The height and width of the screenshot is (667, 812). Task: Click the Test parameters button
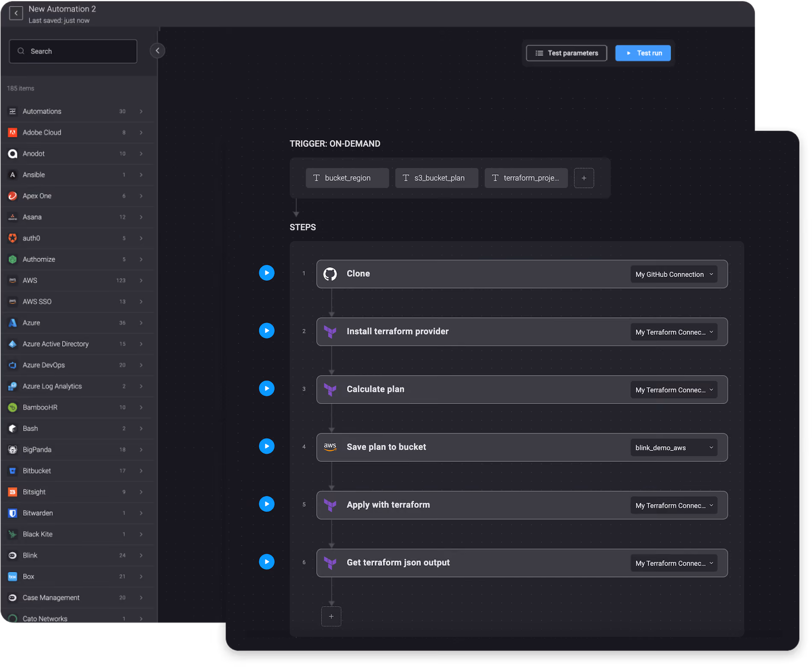tap(566, 53)
